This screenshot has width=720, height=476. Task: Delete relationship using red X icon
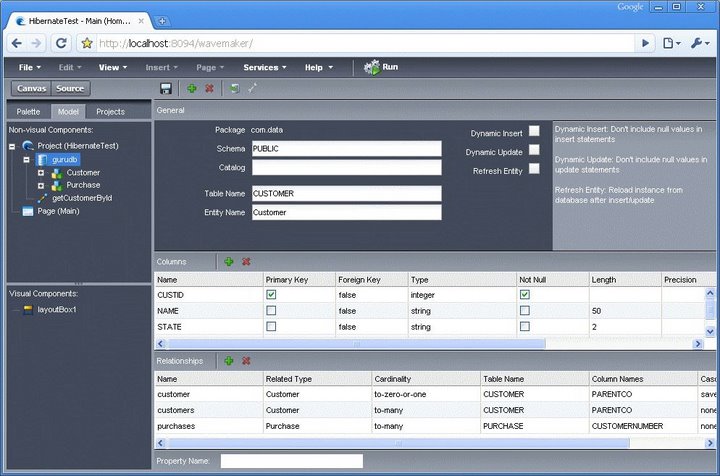[x=246, y=360]
